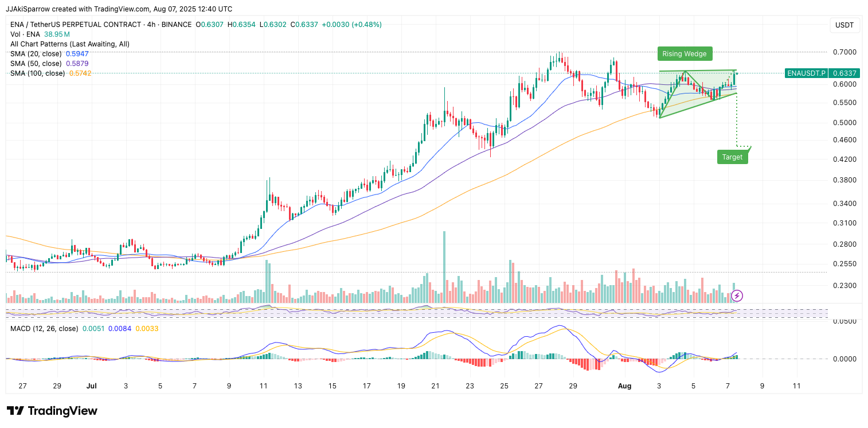Click the purple lightning bolt icon
This screenshot has width=868, height=428.
click(737, 295)
